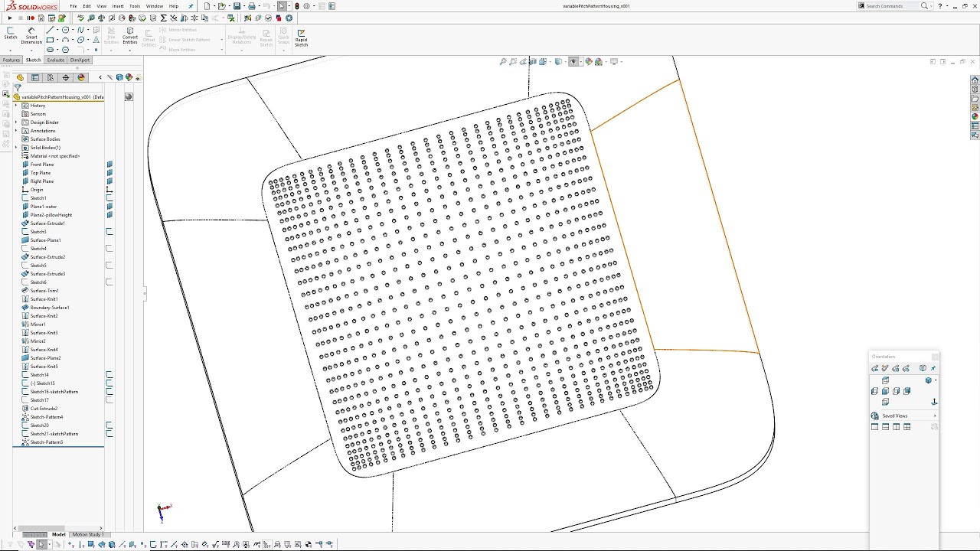Select the Line sketch tool
The image size is (980, 551).
51,30
